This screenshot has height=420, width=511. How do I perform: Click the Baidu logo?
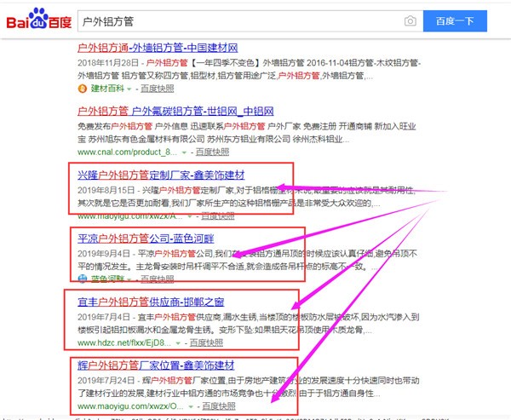point(39,19)
